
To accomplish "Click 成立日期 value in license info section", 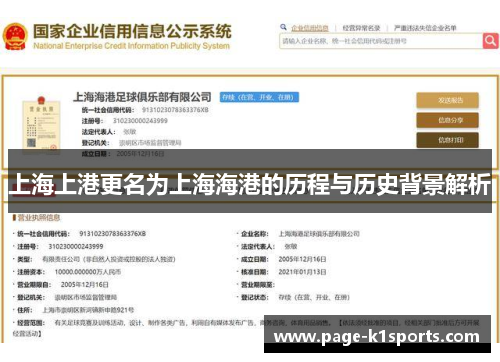I will click(x=302, y=259).
